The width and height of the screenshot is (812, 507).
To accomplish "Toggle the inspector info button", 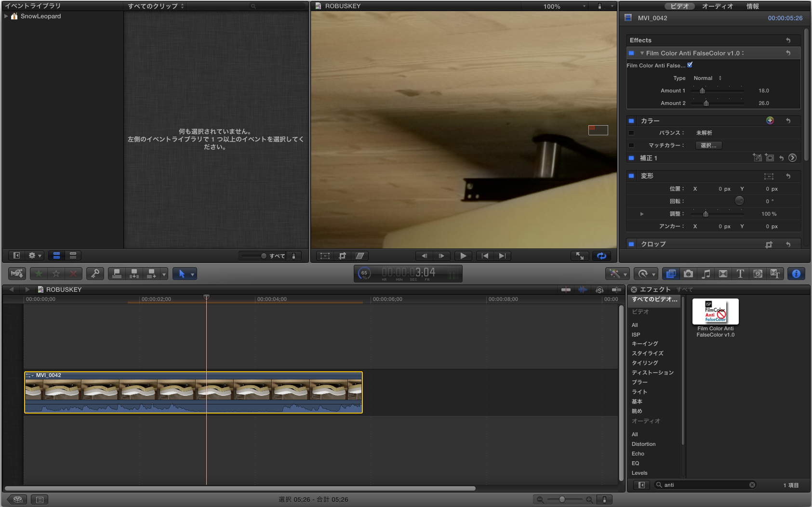I will (796, 273).
